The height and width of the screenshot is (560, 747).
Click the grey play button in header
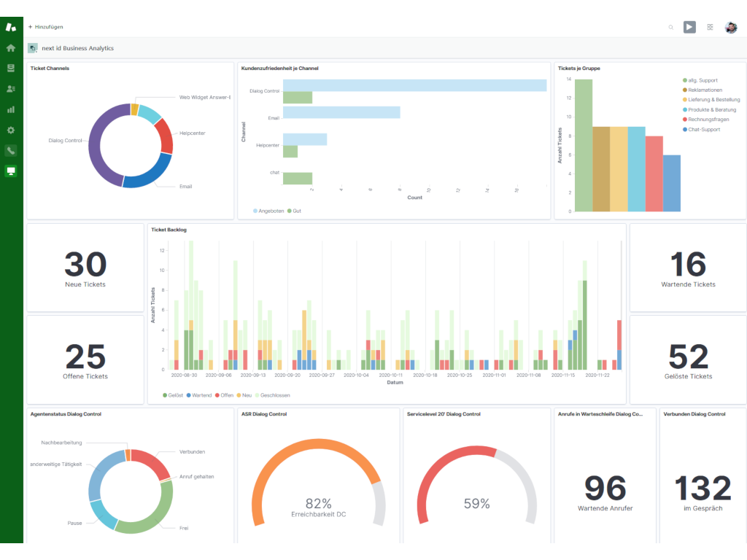click(689, 27)
